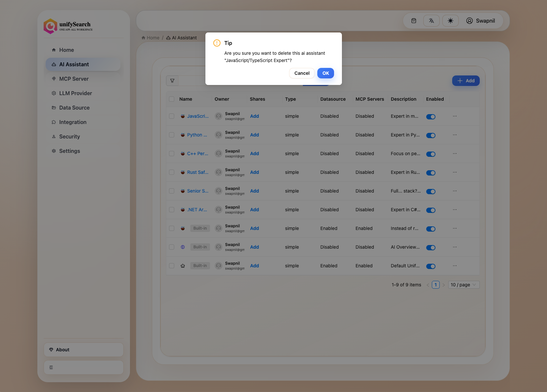Open the language translation icon
This screenshot has height=392, width=547.
(x=431, y=21)
